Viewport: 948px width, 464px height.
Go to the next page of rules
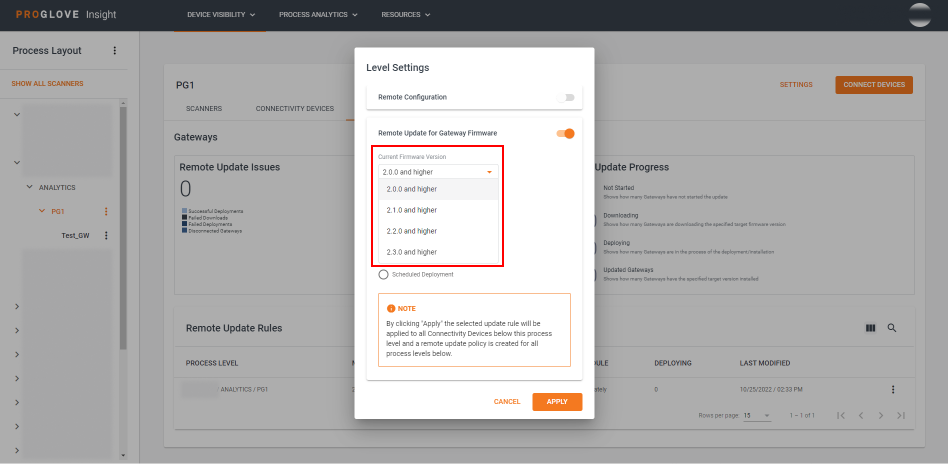coord(880,415)
